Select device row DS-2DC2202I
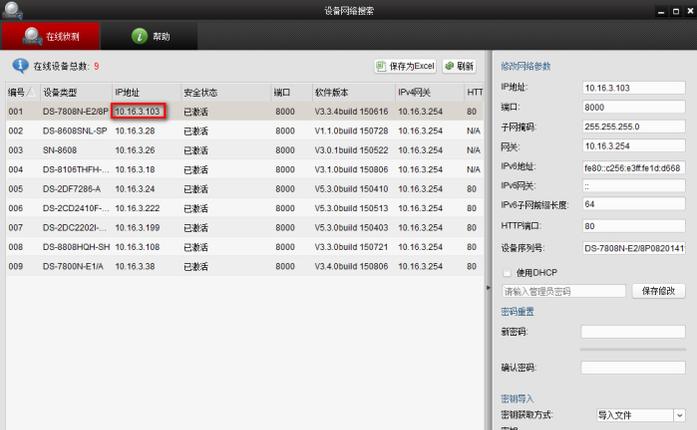The width and height of the screenshot is (697, 430). pos(245,228)
